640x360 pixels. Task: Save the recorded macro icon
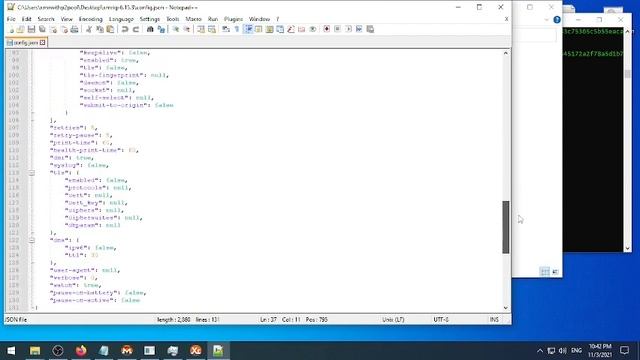coord(370,29)
